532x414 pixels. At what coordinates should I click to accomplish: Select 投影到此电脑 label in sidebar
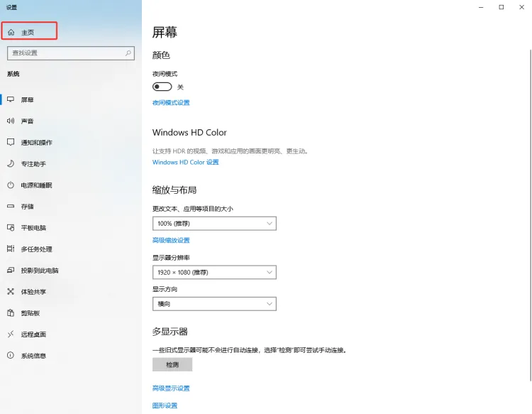[40, 271]
